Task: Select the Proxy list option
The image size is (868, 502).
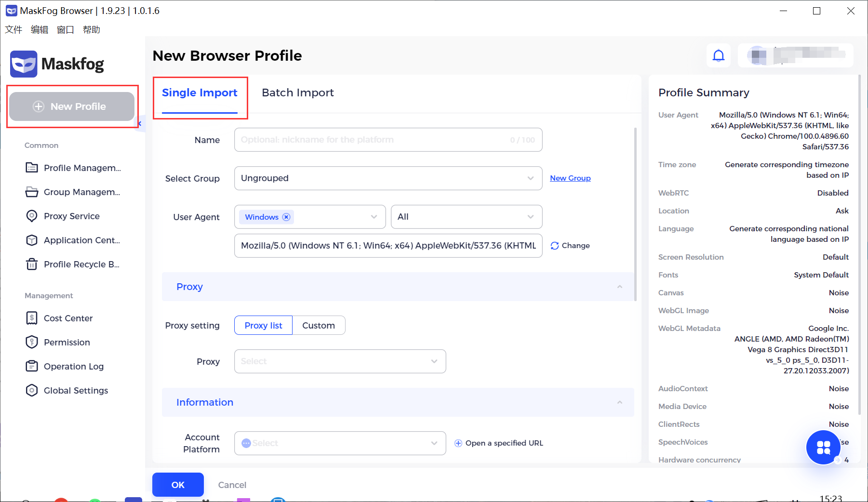Action: tap(263, 325)
